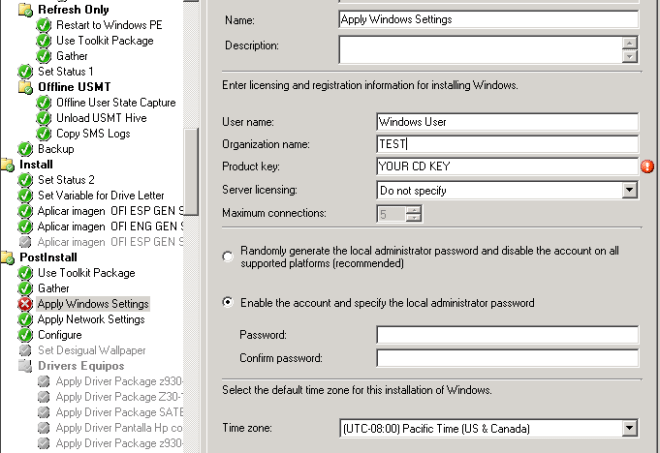The height and width of the screenshot is (453, 660).
Task: Click the disabled icon for Set Desigual Wallpaper
Action: [25, 350]
